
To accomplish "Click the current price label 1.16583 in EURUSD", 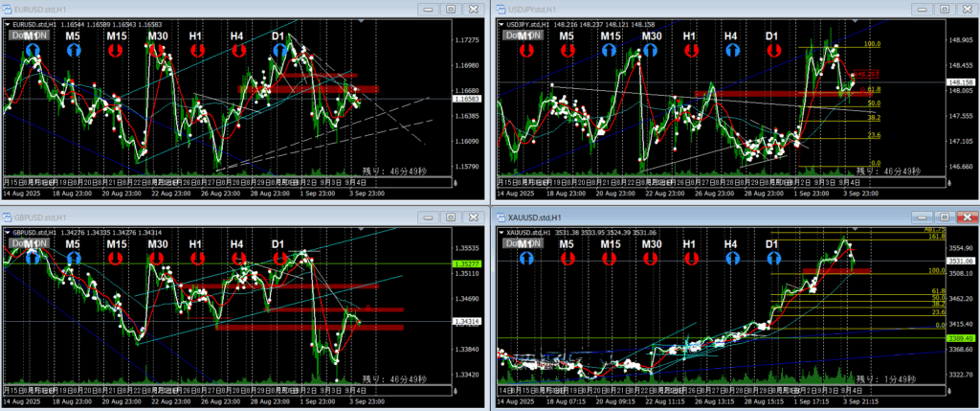I will (468, 99).
